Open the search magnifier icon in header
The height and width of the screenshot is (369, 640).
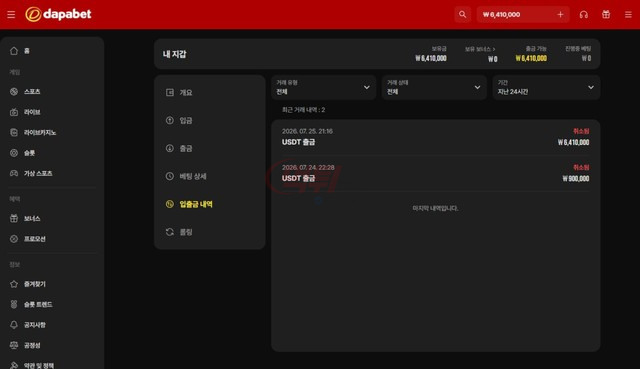tap(462, 14)
